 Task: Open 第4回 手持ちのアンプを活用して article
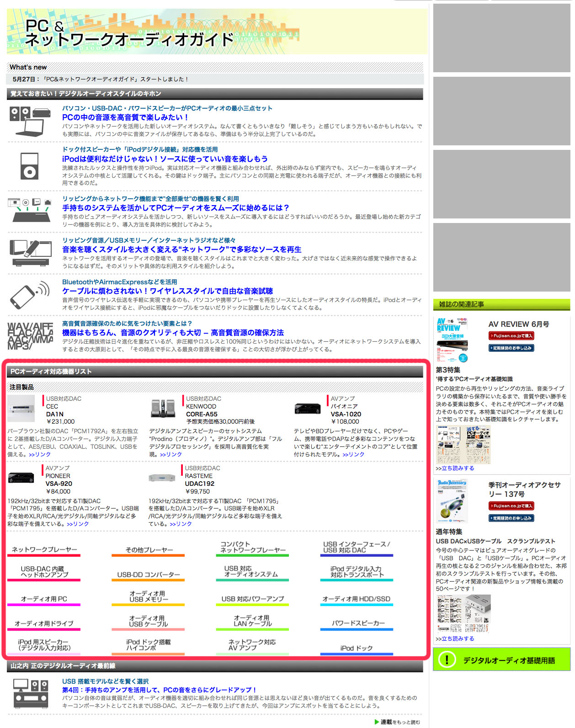click(x=160, y=690)
